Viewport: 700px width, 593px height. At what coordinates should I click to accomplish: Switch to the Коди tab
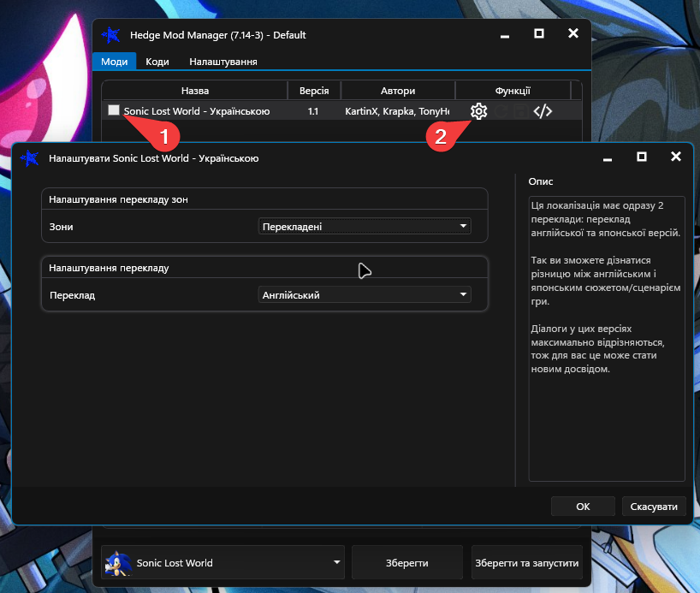157,62
